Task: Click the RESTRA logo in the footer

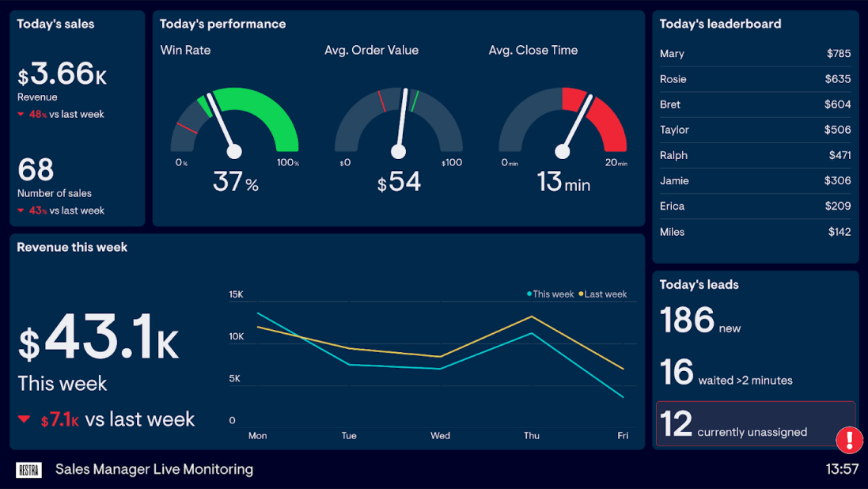Action: (28, 470)
